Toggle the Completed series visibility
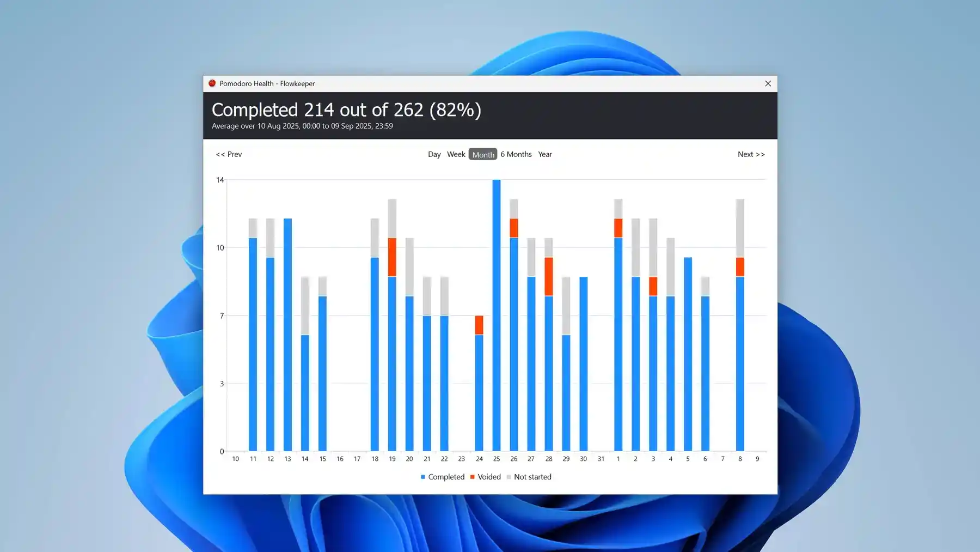Image resolution: width=980 pixels, height=552 pixels. tap(443, 477)
